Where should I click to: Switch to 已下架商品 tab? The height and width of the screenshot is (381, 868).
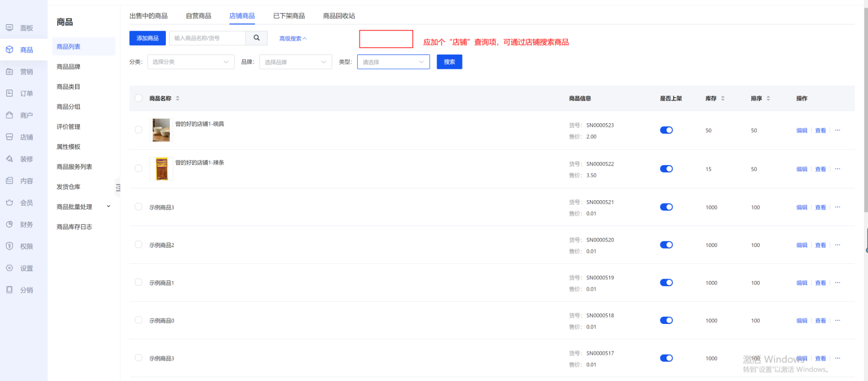click(289, 16)
